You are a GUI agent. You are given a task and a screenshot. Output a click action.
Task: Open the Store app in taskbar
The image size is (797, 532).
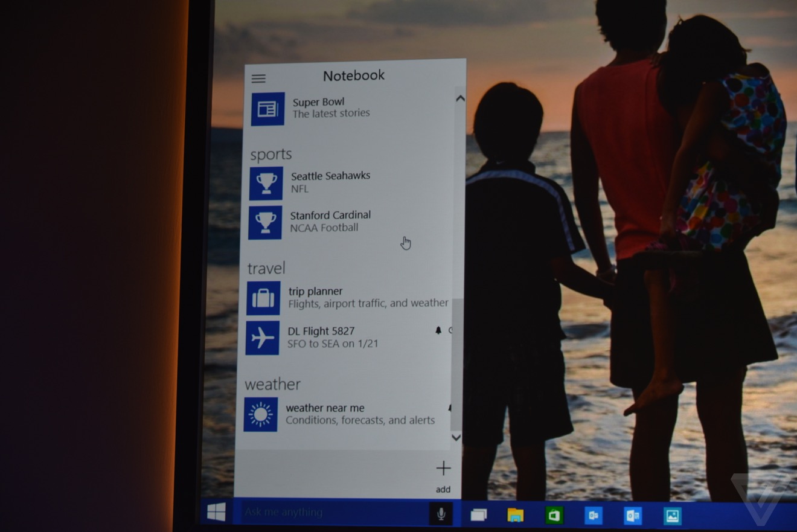554,515
